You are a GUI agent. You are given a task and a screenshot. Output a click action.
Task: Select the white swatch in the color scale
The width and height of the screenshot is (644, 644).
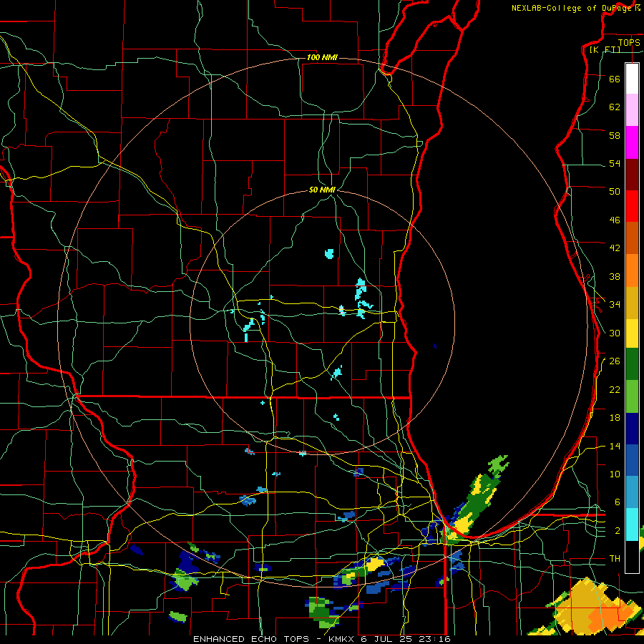pyautogui.click(x=632, y=79)
